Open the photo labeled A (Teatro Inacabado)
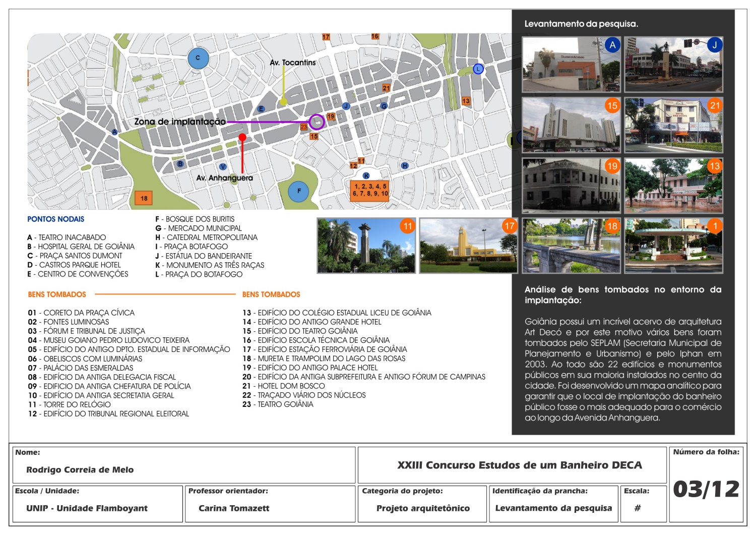This screenshot has width=756, height=535. [572, 64]
